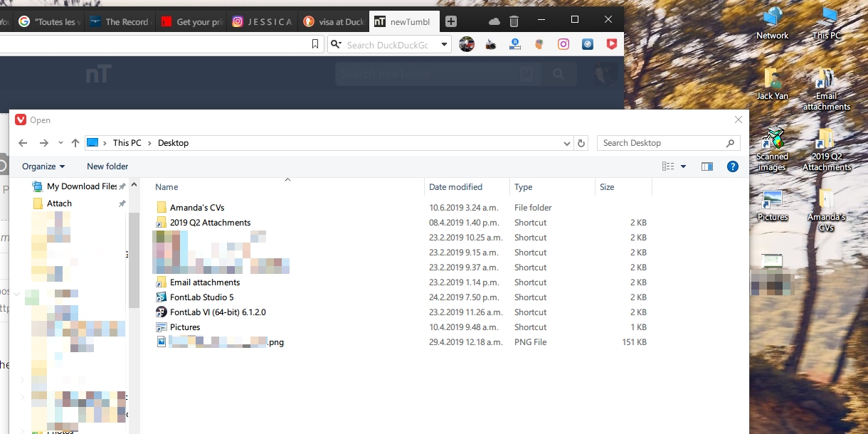
Task: Go forward in the Open dialog
Action: [x=44, y=143]
